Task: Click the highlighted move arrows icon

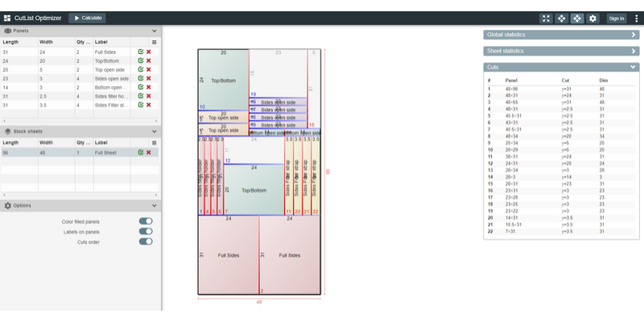Action: (x=577, y=19)
